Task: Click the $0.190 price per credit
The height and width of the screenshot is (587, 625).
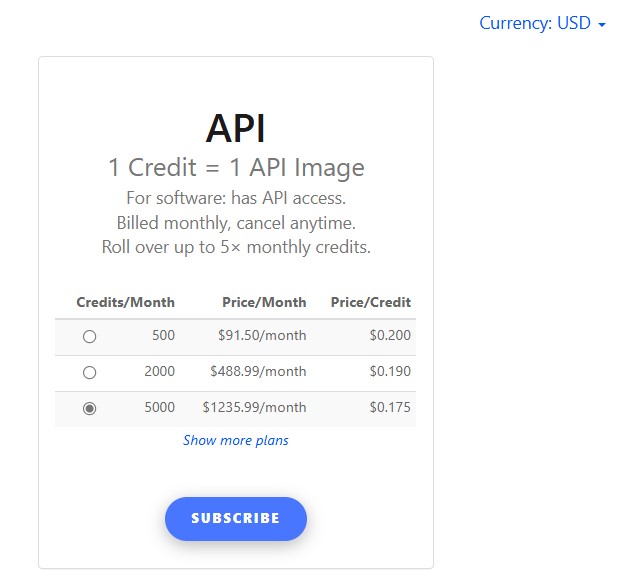Action: (x=390, y=372)
